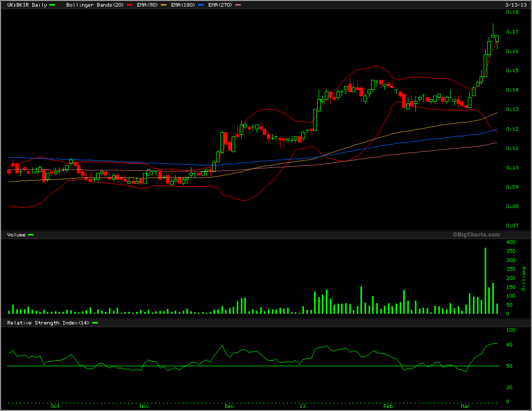
Task: Click the 0.18 price axis label
Action: (x=512, y=12)
